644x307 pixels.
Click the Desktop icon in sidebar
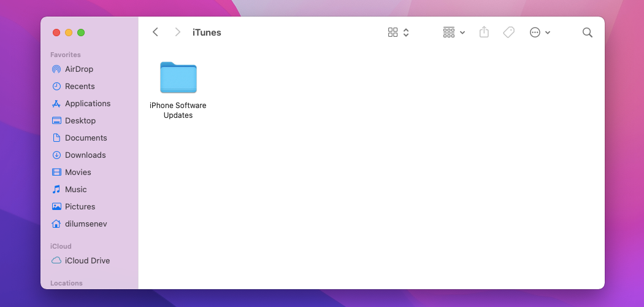point(56,120)
